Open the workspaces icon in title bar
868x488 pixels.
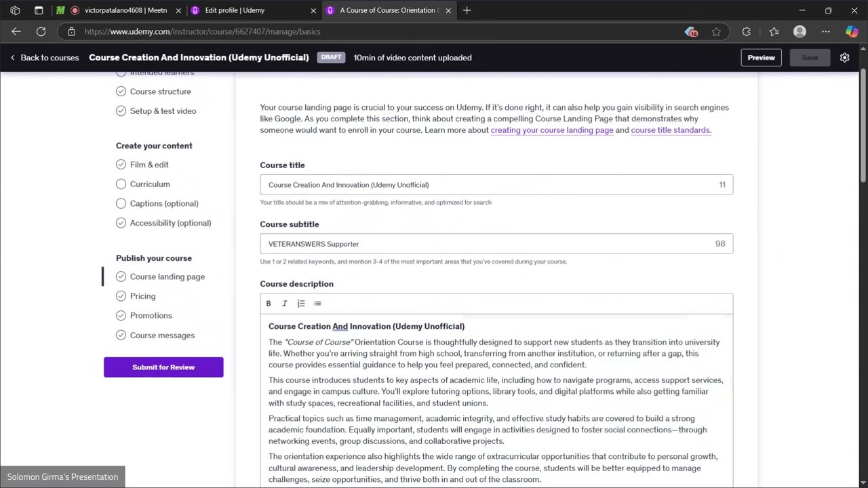15,10
